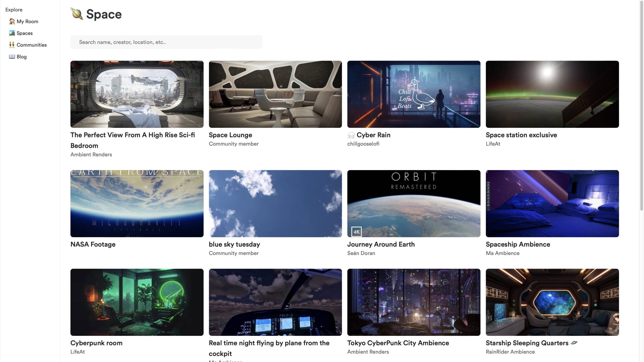The width and height of the screenshot is (644, 362).
Task: Click the Cyberpunk room thumbnail
Action: [137, 302]
